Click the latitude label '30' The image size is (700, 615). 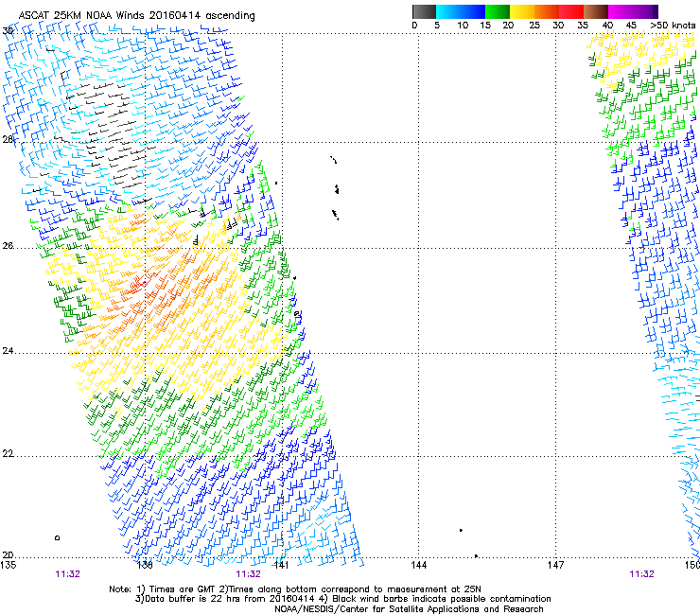click(8, 31)
